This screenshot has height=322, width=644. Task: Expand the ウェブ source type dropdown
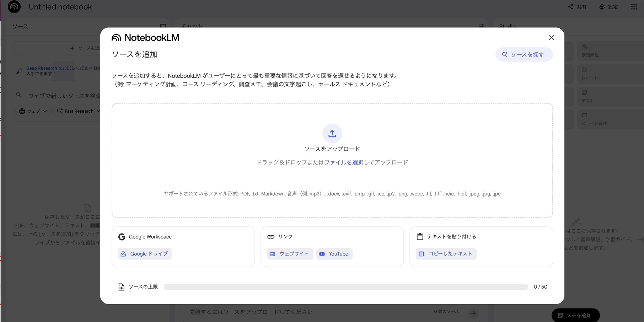33,111
